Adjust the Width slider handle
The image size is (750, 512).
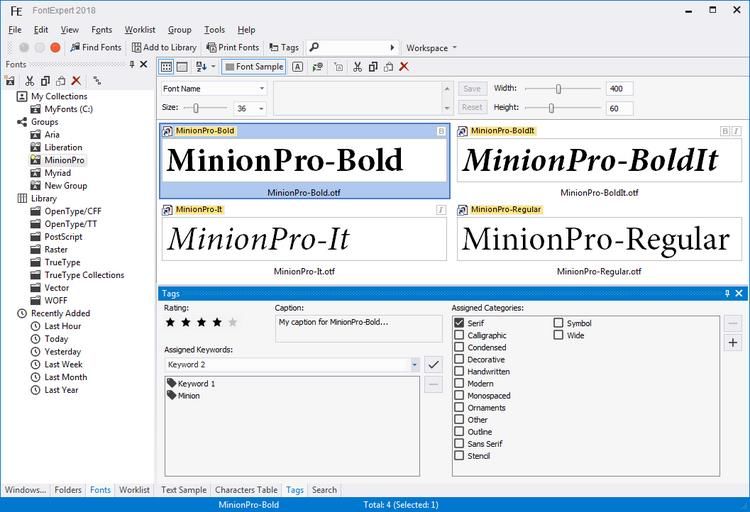pyautogui.click(x=558, y=89)
